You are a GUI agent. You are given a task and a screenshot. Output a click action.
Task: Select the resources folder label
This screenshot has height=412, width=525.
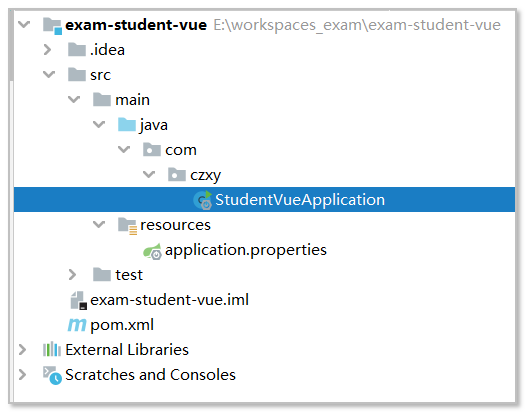pos(175,225)
